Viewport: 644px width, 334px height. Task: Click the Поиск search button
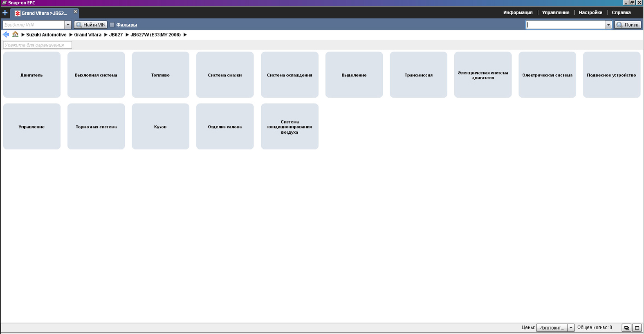(628, 25)
